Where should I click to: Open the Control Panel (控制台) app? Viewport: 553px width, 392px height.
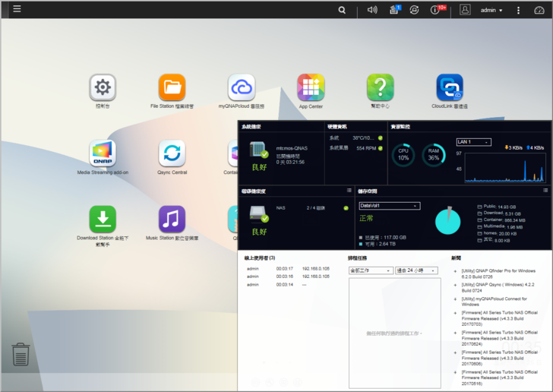point(103,88)
